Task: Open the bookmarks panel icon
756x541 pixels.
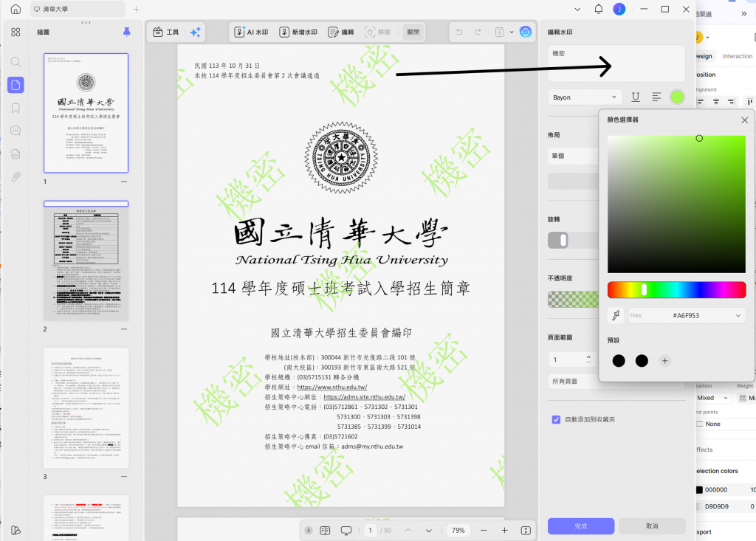Action: 16,108
